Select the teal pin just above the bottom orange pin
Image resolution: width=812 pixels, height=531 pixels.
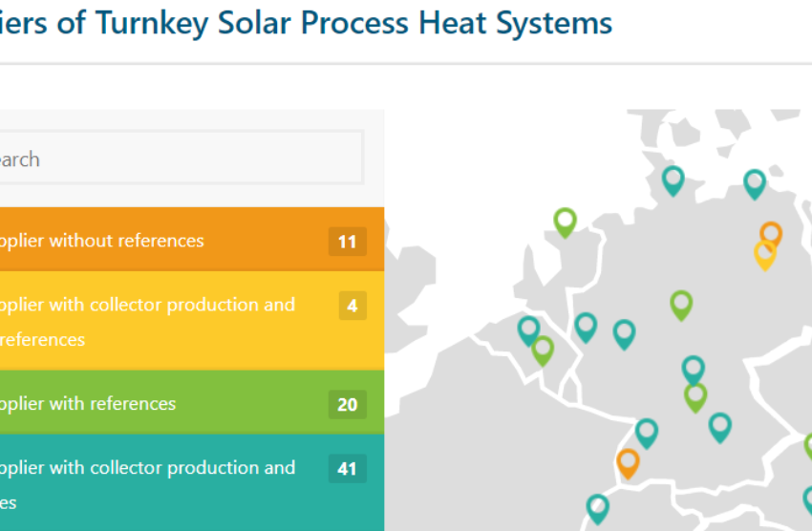(x=647, y=434)
